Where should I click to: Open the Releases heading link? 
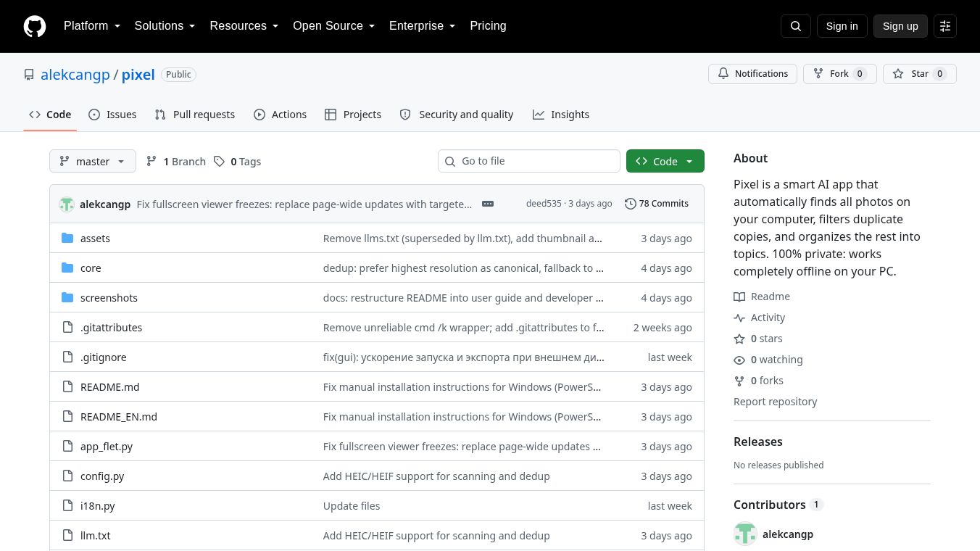tap(758, 442)
